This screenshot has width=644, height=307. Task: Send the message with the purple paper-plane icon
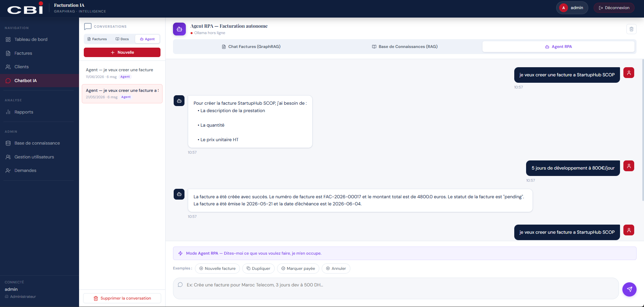point(629,289)
